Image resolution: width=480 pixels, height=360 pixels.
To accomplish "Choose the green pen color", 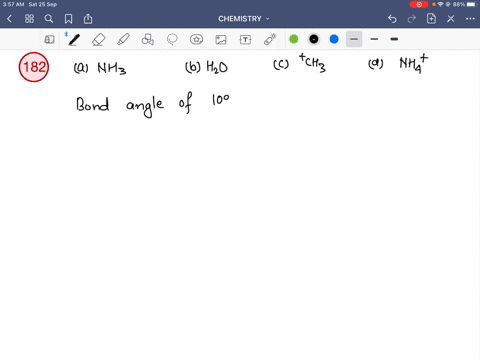I will pos(294,39).
